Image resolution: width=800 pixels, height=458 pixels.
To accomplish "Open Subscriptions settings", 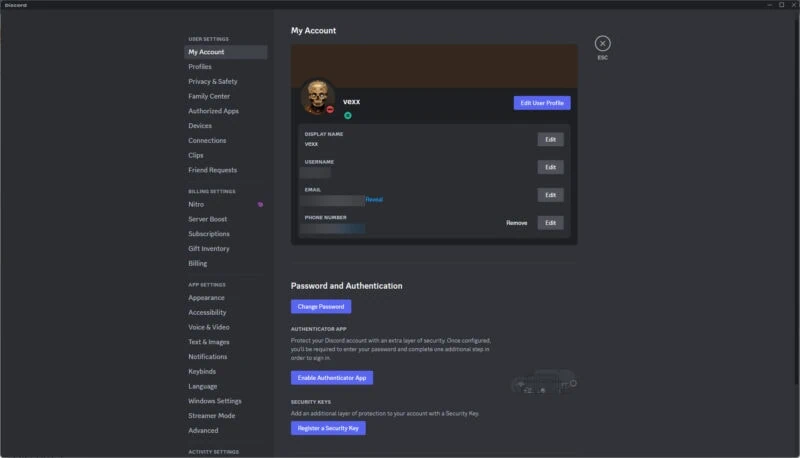I will 226,234.
